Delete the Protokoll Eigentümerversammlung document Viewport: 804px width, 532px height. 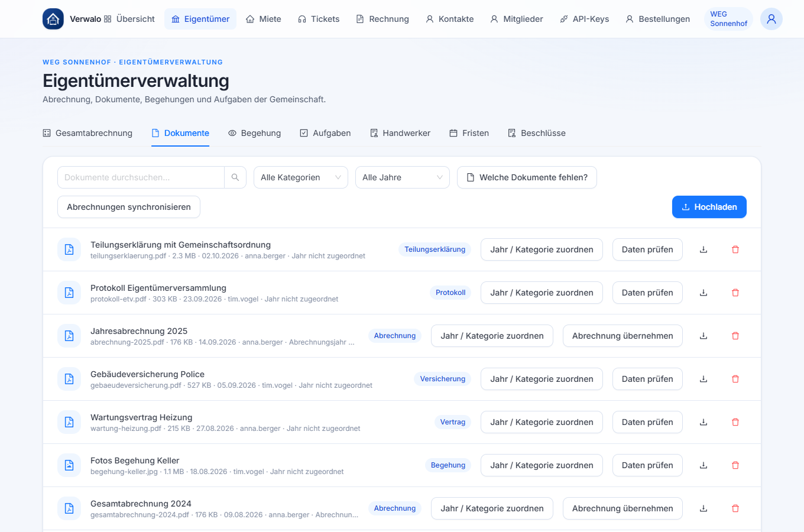[x=735, y=293]
